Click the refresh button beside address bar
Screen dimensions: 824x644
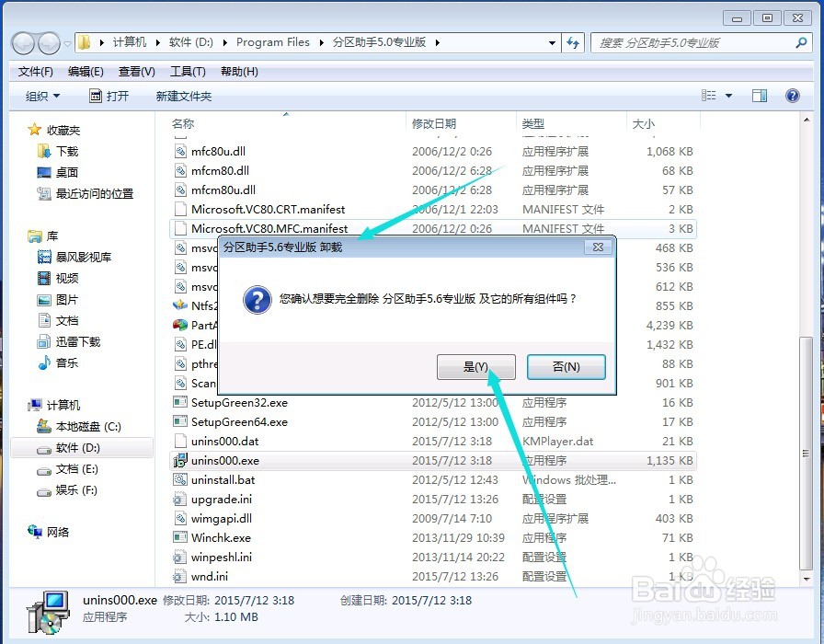coord(573,42)
